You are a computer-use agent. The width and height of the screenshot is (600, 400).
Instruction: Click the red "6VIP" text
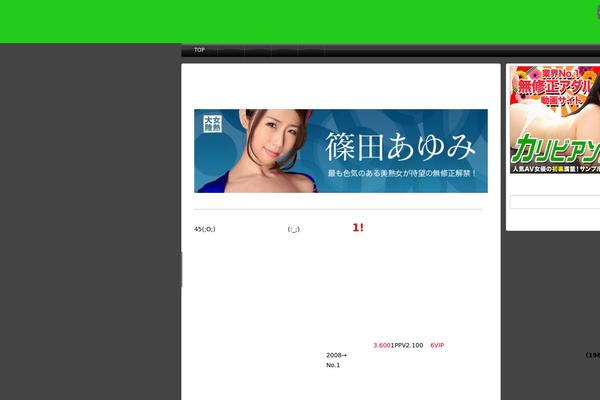[x=437, y=345]
